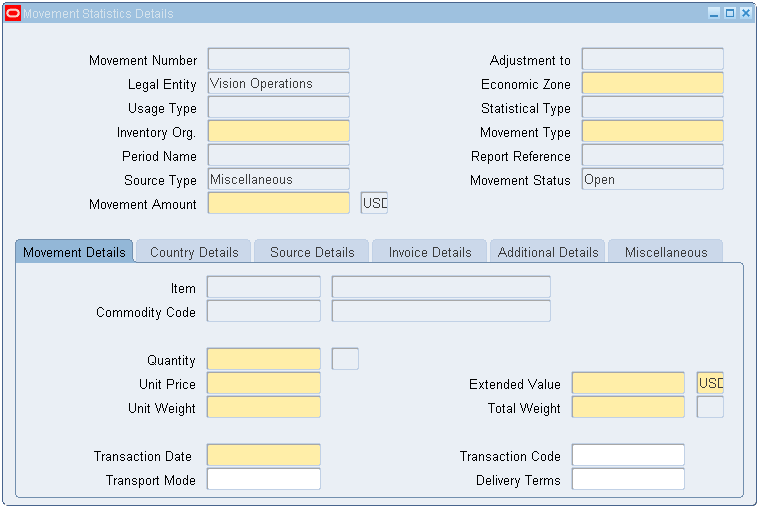Select the Inventory Org. field
The width and height of the screenshot is (759, 508).
click(x=279, y=131)
